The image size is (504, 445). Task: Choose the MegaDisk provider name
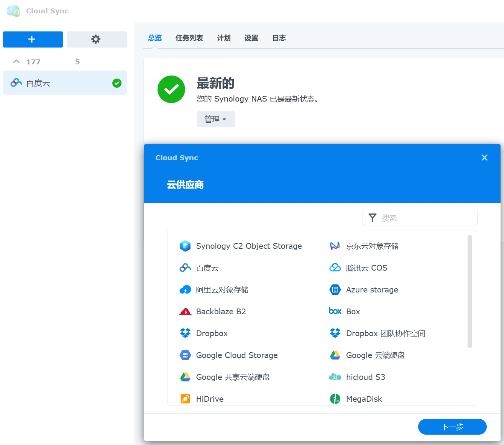(x=364, y=399)
